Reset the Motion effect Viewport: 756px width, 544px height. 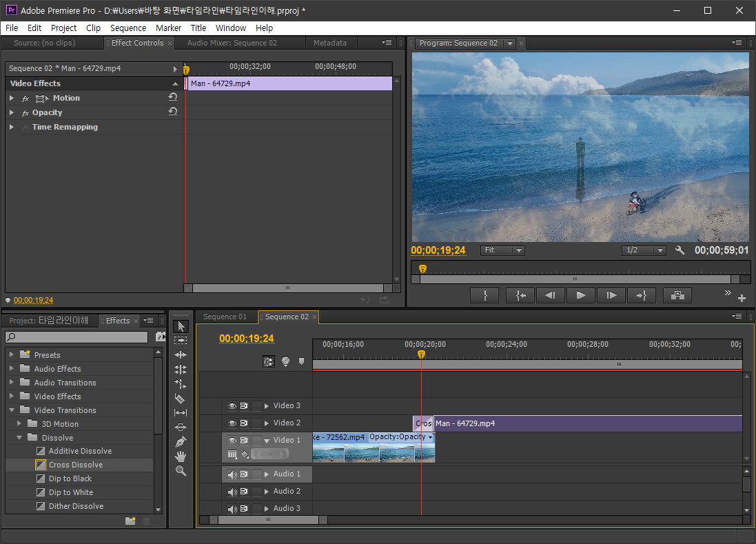pyautogui.click(x=173, y=98)
